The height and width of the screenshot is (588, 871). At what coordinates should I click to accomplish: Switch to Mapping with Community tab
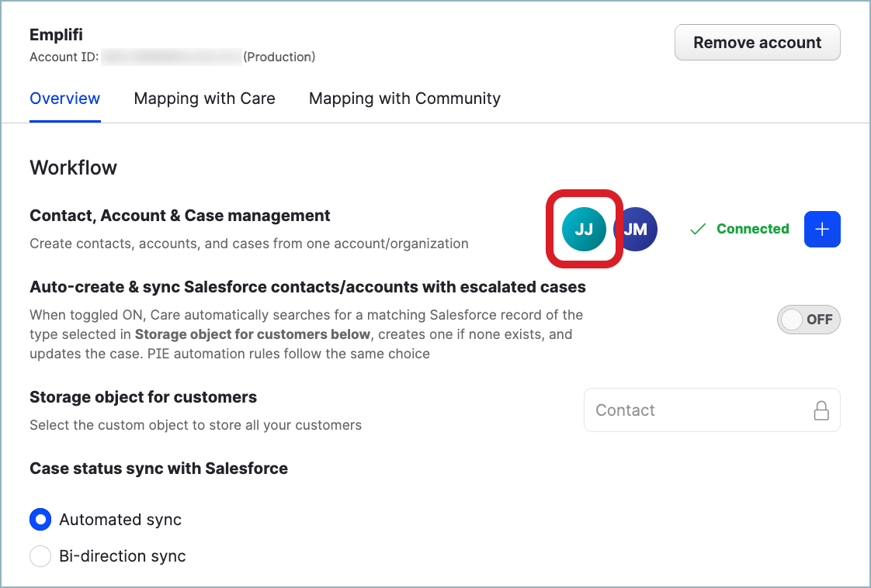click(404, 99)
